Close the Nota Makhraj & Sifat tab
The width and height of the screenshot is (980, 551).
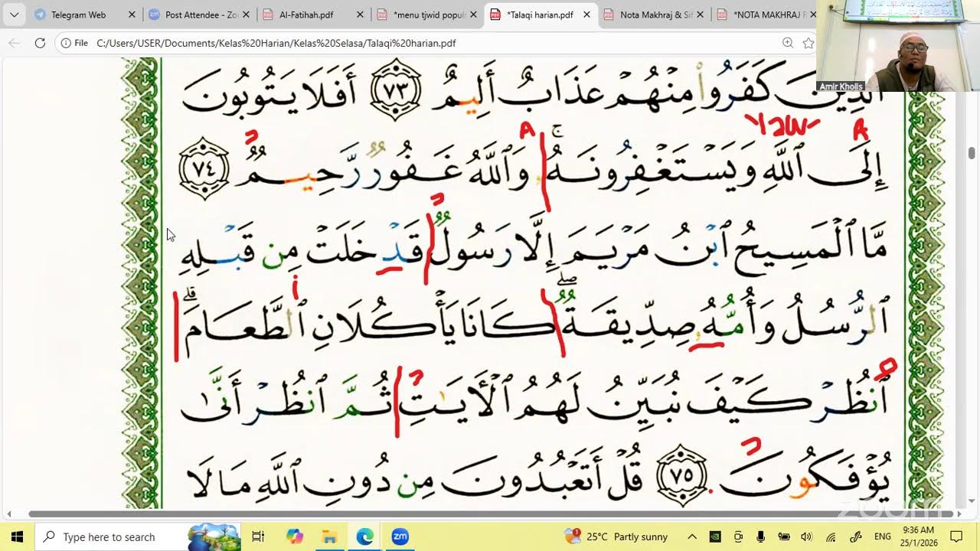tap(701, 15)
